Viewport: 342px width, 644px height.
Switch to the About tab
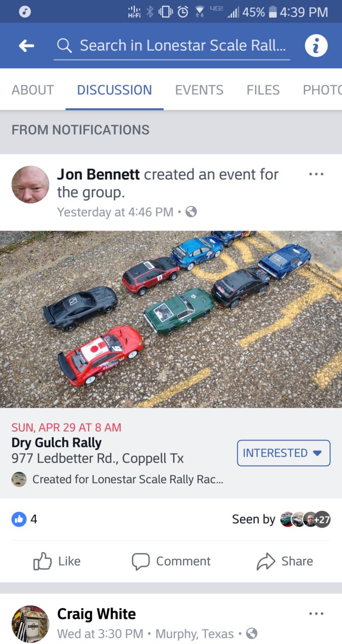coord(33,90)
